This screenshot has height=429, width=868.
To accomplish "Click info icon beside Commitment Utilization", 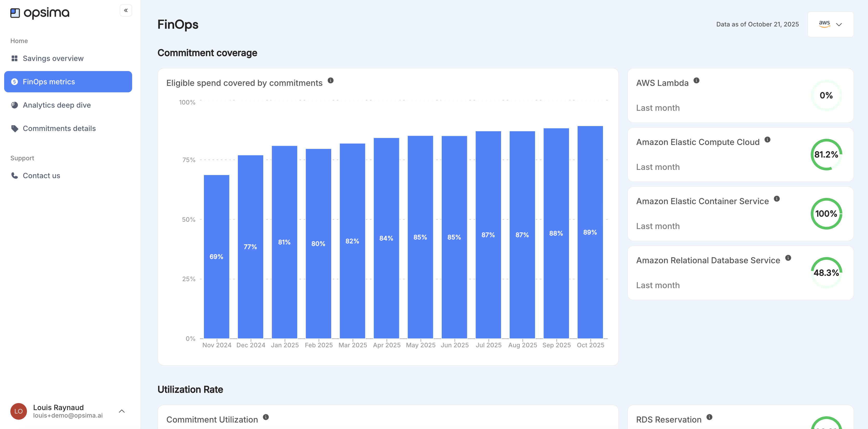I will (x=266, y=417).
